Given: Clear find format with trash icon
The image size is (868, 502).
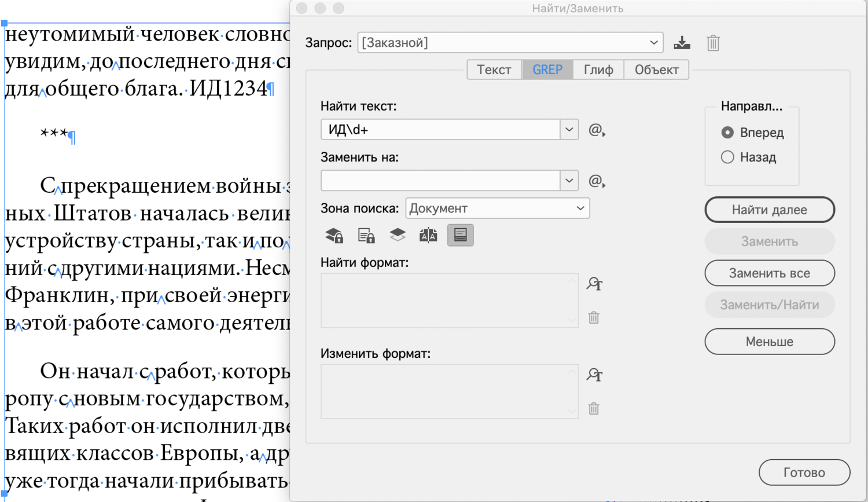Looking at the screenshot, I should click(x=594, y=317).
